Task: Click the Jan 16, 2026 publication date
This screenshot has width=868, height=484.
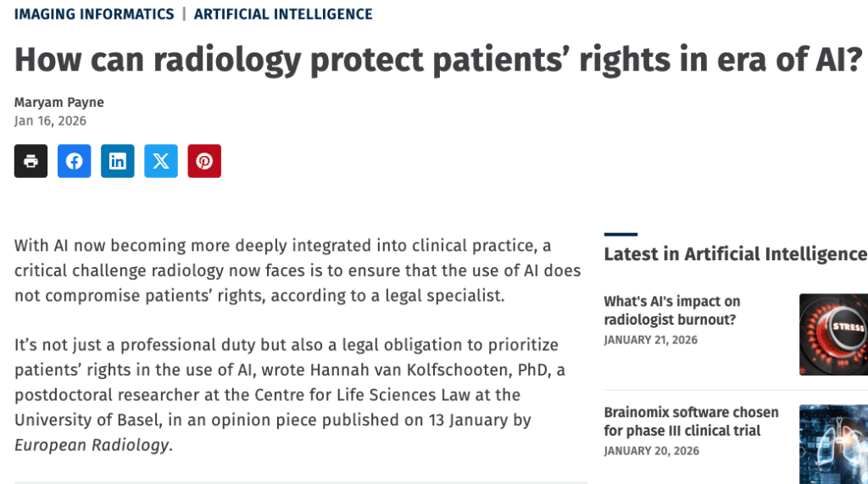Action: coord(50,120)
